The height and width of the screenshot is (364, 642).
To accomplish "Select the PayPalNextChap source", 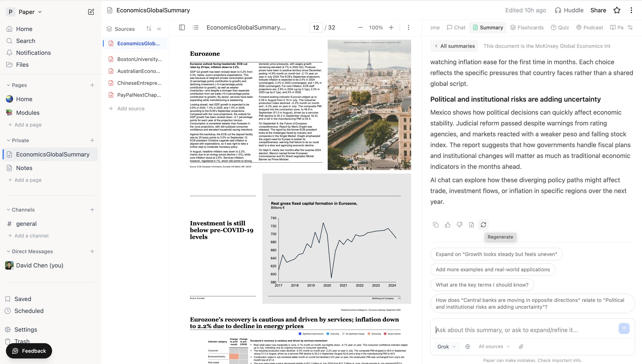I will pyautogui.click(x=135, y=95).
